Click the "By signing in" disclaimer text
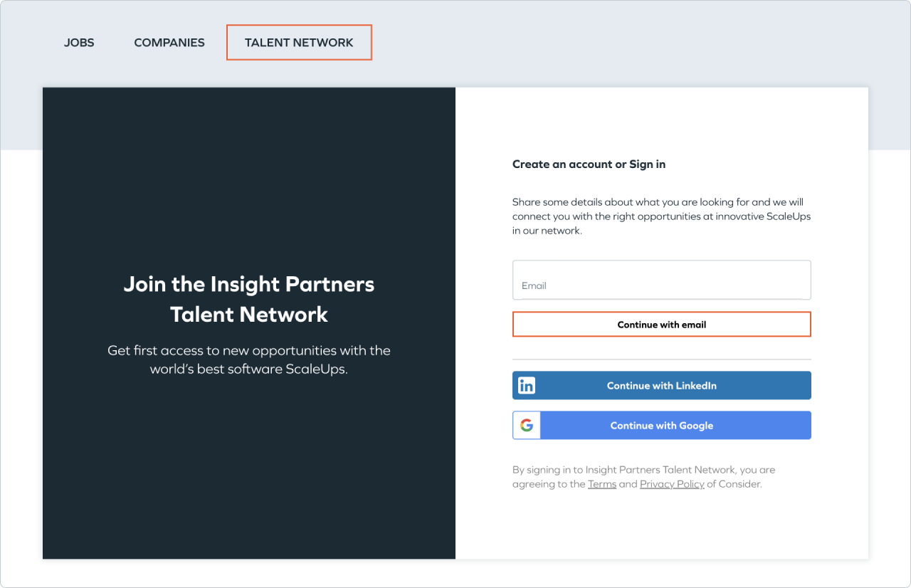The height and width of the screenshot is (588, 911). coord(643,470)
